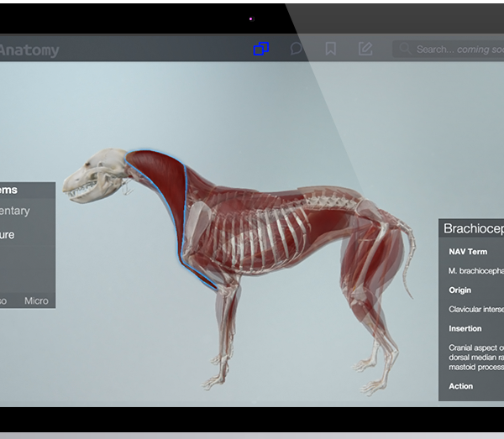The height and width of the screenshot is (439, 504).
Task: Click the Brachiocephalicus info panel title
Action: tap(473, 228)
